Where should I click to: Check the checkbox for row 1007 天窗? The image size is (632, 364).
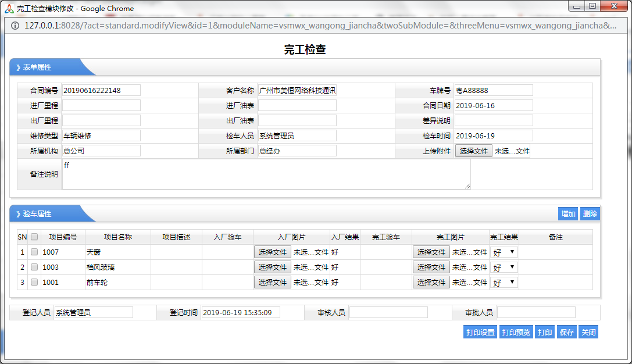click(x=34, y=252)
